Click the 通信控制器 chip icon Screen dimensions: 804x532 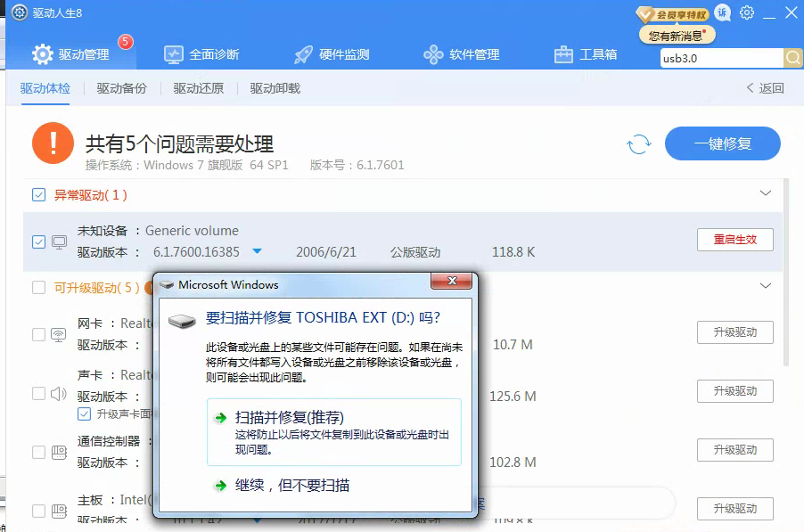point(59,453)
